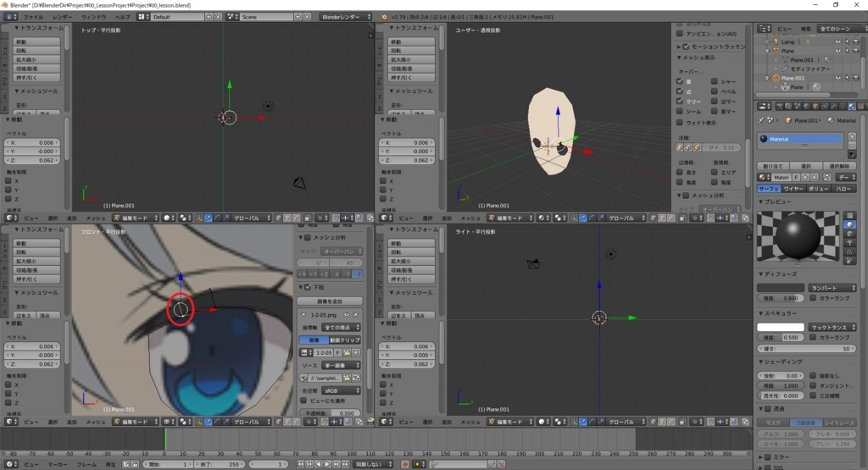The image size is (868, 470).
Task: Hide Plane.001 via its outliner eye icon
Action: pos(838,78)
